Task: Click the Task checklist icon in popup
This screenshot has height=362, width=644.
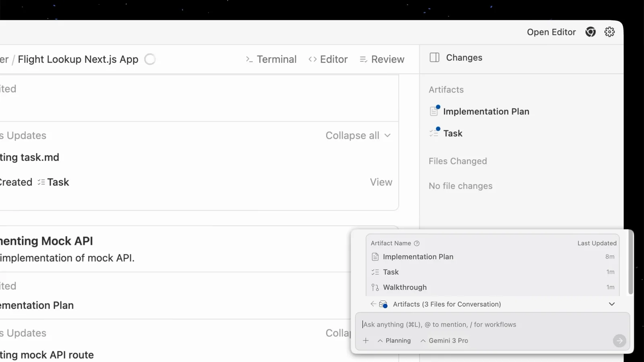Action: point(375,272)
